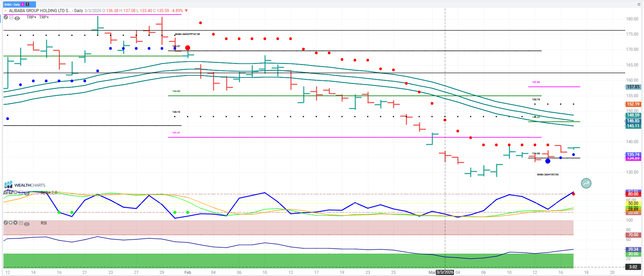
Task: Click the 148.15 dotted line label
Action: tap(176, 112)
